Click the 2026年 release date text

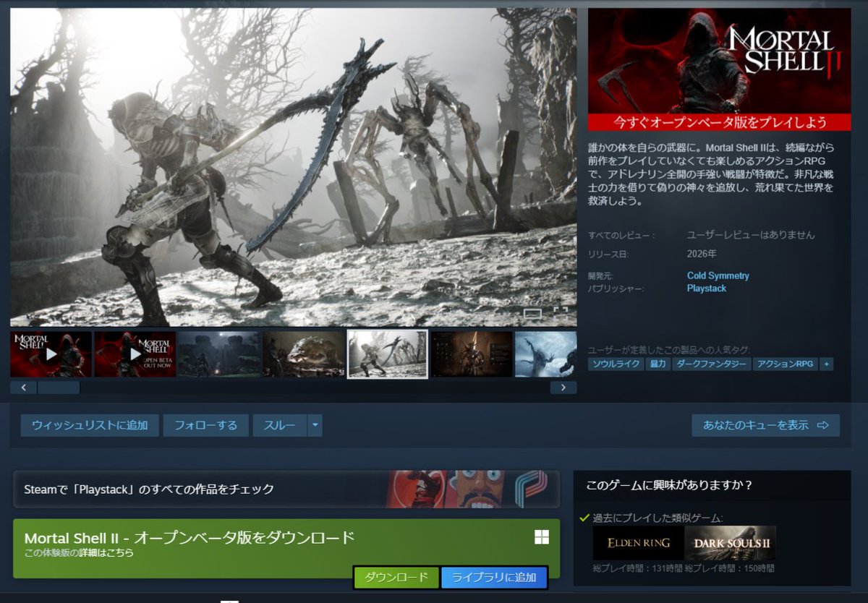point(701,255)
